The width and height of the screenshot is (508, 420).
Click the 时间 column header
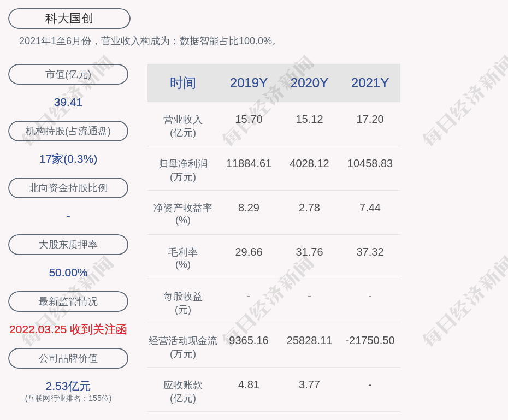point(183,83)
